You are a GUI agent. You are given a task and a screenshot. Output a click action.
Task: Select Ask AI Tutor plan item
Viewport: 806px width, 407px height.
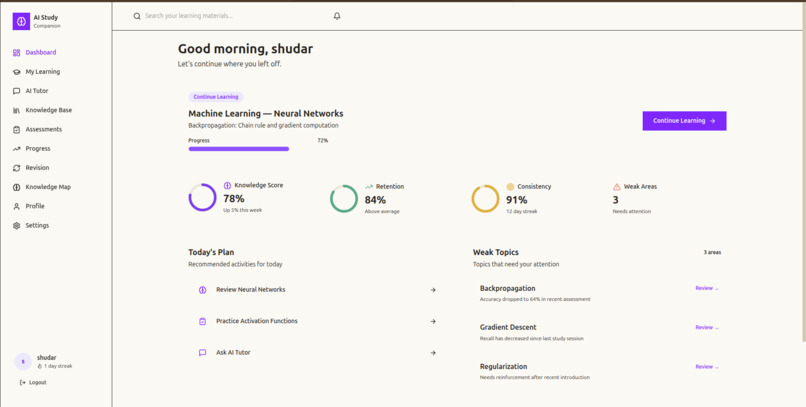317,353
